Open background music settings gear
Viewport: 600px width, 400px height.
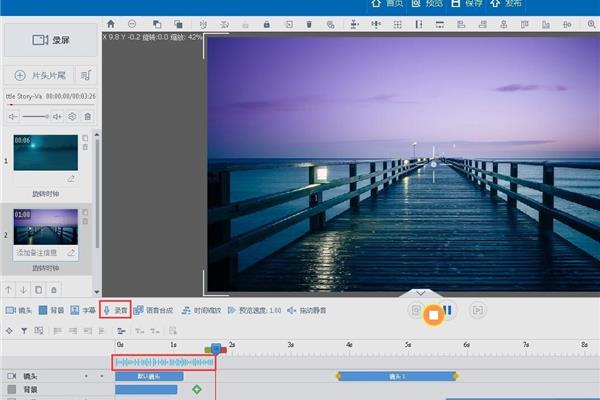tap(72, 117)
